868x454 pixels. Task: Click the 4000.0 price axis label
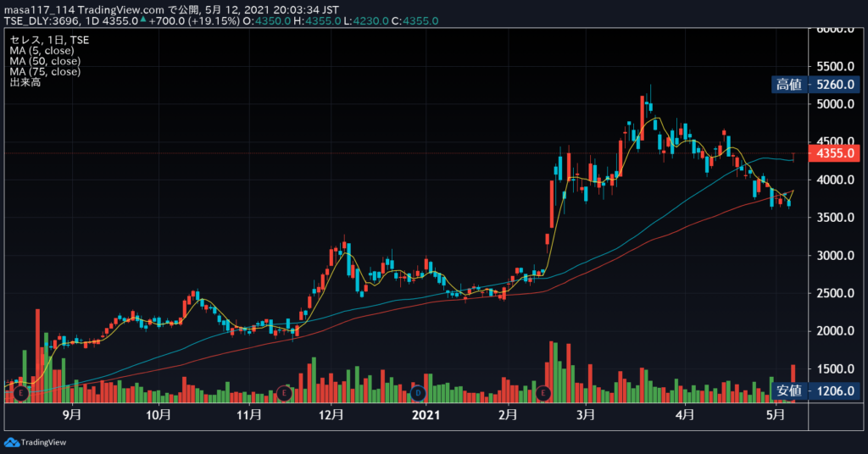835,180
